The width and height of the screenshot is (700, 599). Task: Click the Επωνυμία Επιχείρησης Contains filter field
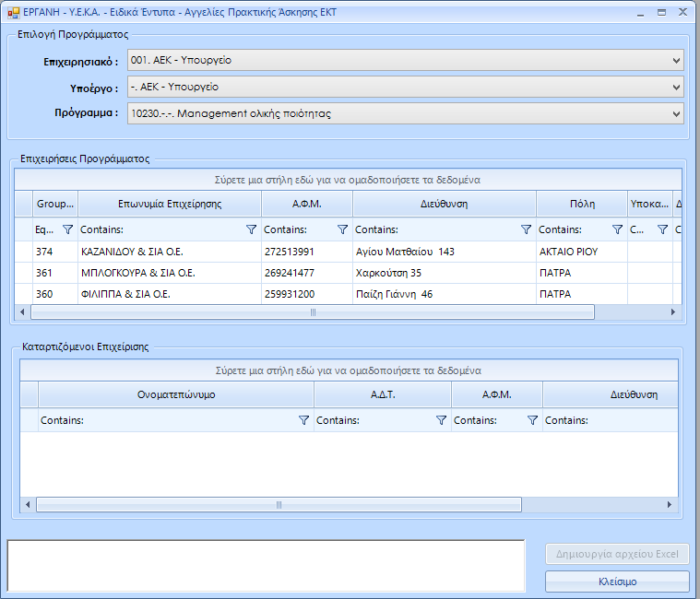point(157,229)
